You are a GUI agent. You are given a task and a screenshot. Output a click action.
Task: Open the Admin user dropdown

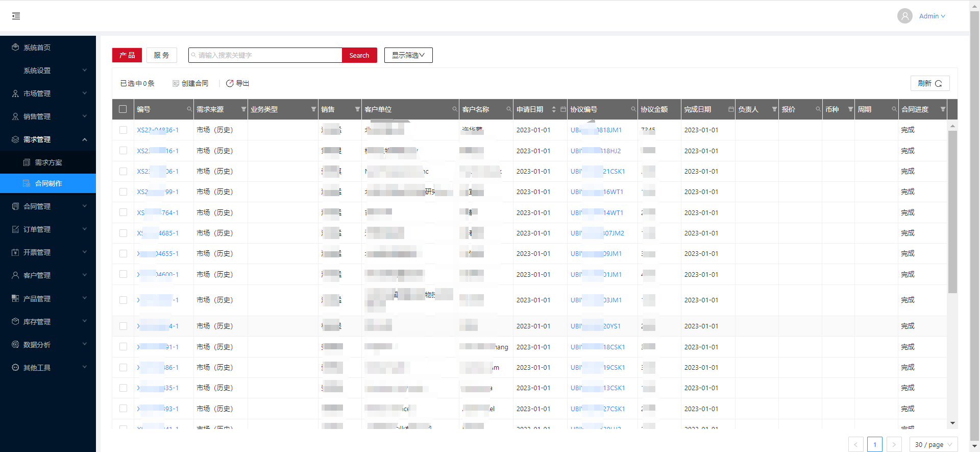click(x=932, y=16)
